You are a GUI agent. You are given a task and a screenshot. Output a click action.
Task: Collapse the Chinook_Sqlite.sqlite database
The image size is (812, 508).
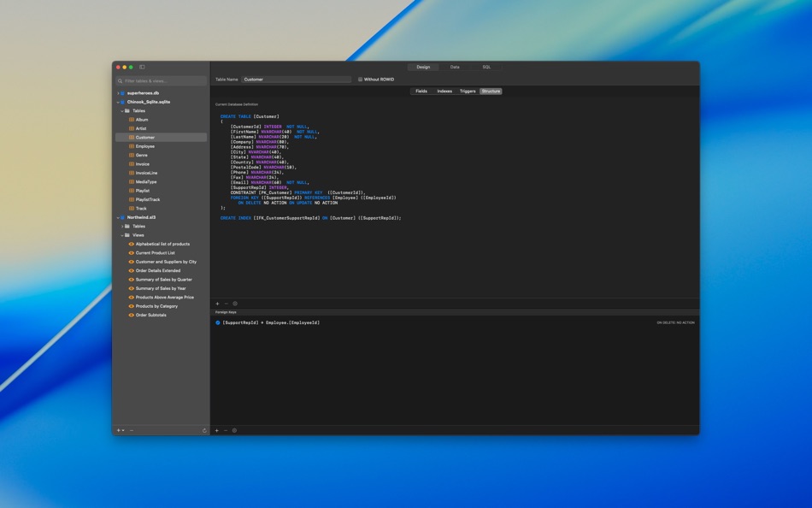(120, 101)
